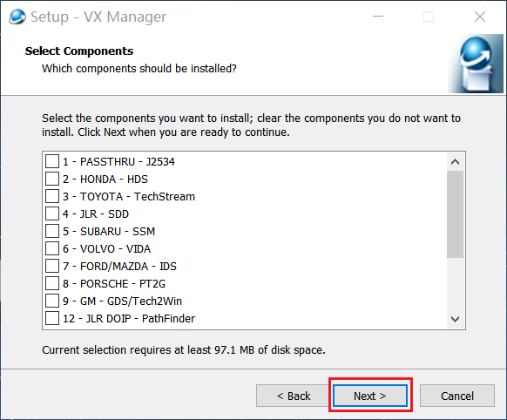Check the 4 - JLR - SDD checkbox
Image resolution: width=507 pixels, height=420 pixels.
52,213
